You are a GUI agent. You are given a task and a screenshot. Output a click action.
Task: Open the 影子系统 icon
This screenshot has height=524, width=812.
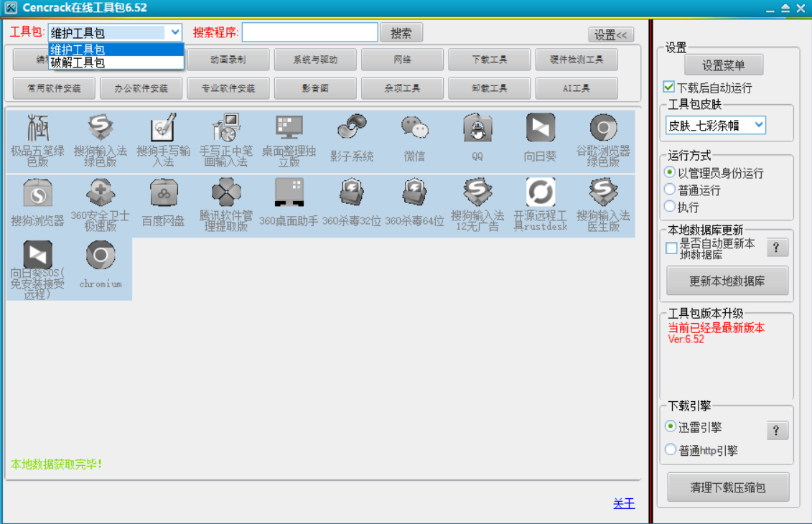[352, 127]
